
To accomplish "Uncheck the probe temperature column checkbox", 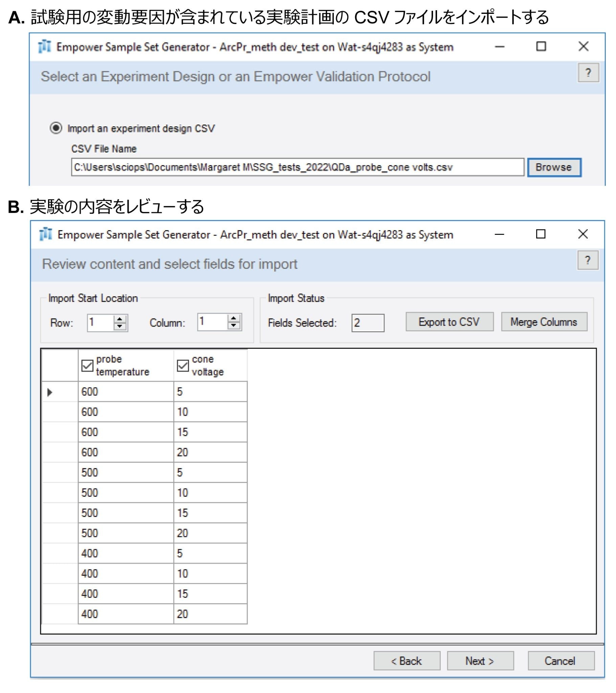I will click(87, 365).
